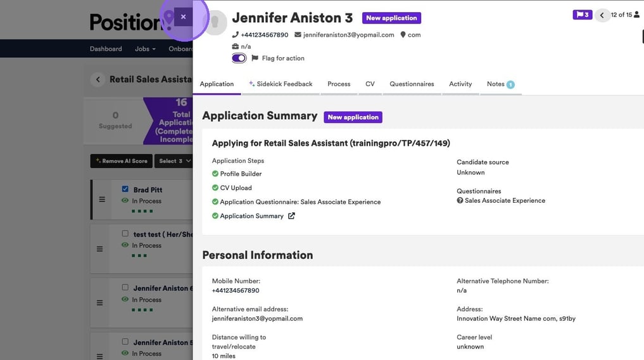
Task: Click the drag handle on test test's row
Action: point(99,249)
